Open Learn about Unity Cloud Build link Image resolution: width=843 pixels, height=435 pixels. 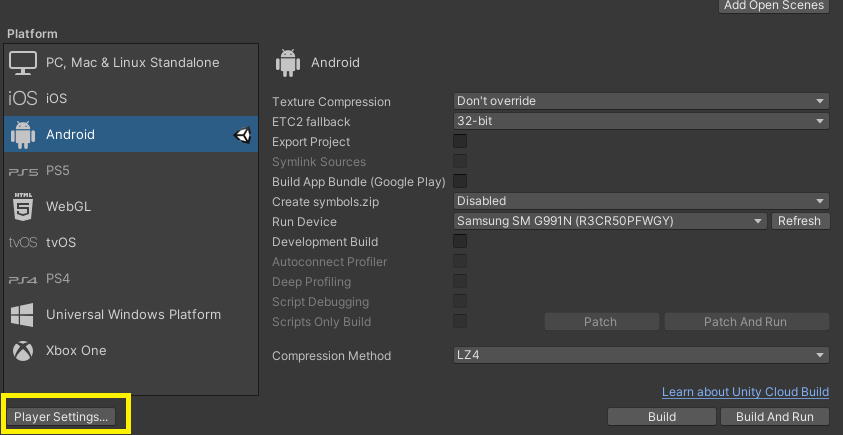coord(745,392)
